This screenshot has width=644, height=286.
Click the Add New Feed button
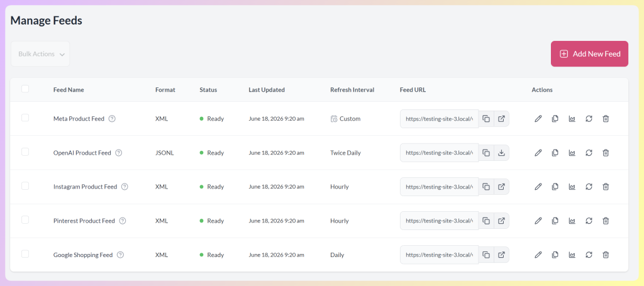589,54
